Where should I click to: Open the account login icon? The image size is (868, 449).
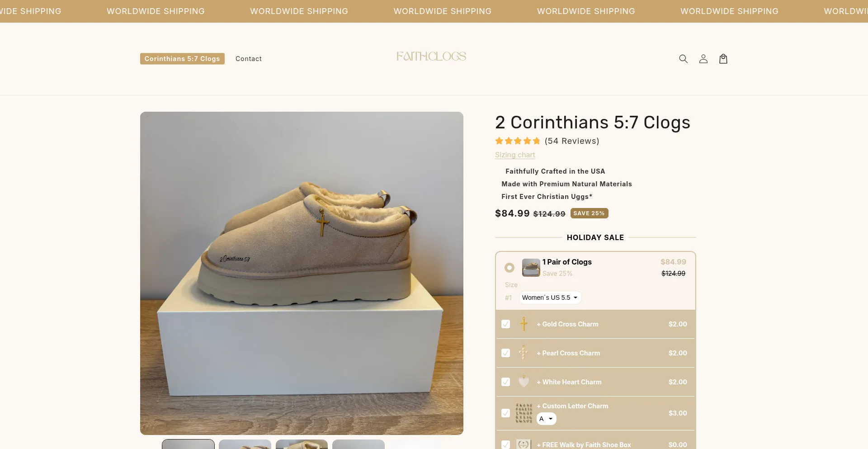[703, 59]
